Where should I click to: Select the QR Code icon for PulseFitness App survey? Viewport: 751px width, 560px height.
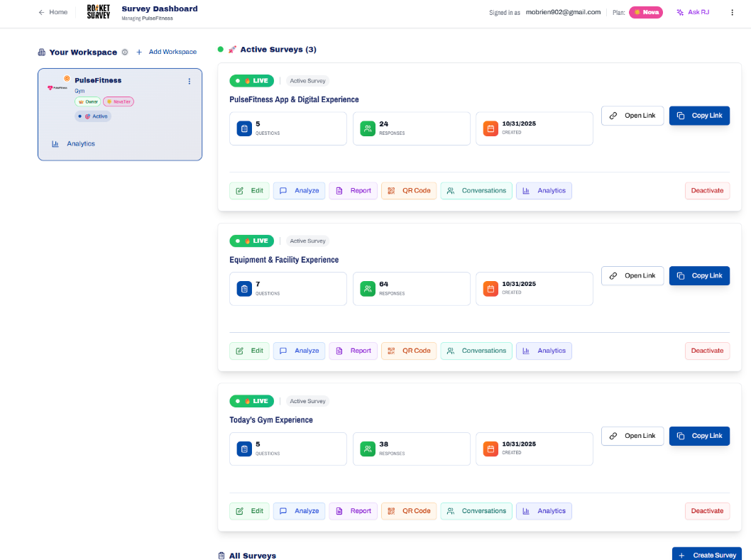tap(392, 190)
